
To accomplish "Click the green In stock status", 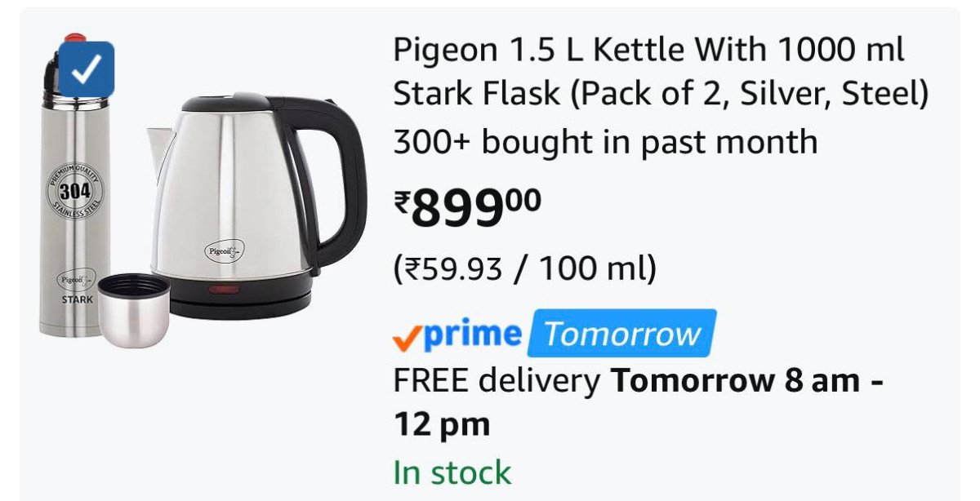I will click(452, 472).
